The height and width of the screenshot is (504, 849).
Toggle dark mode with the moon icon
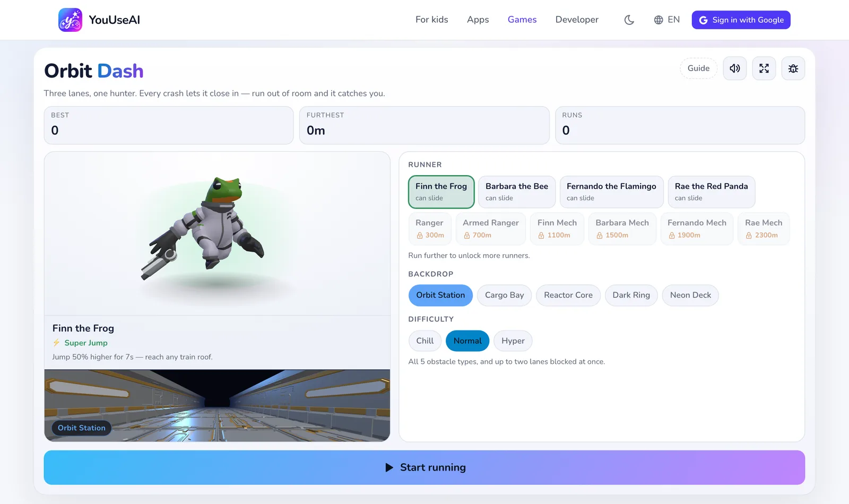[x=629, y=20]
